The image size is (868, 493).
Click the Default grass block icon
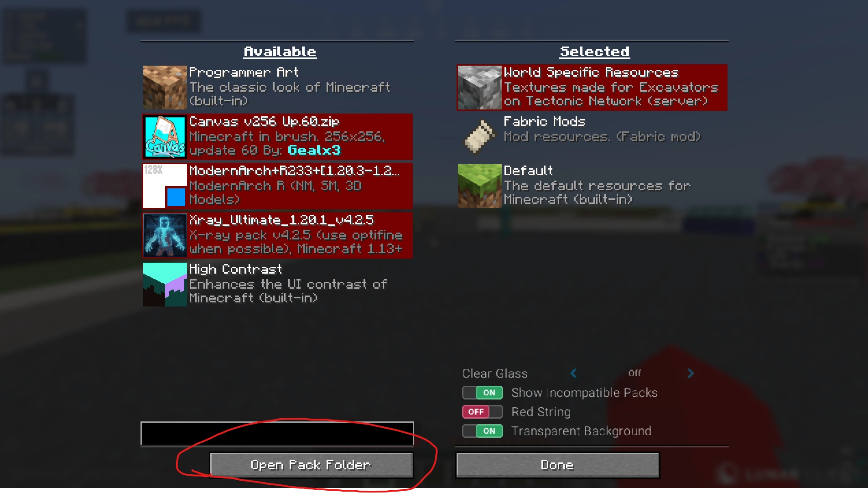pyautogui.click(x=479, y=186)
